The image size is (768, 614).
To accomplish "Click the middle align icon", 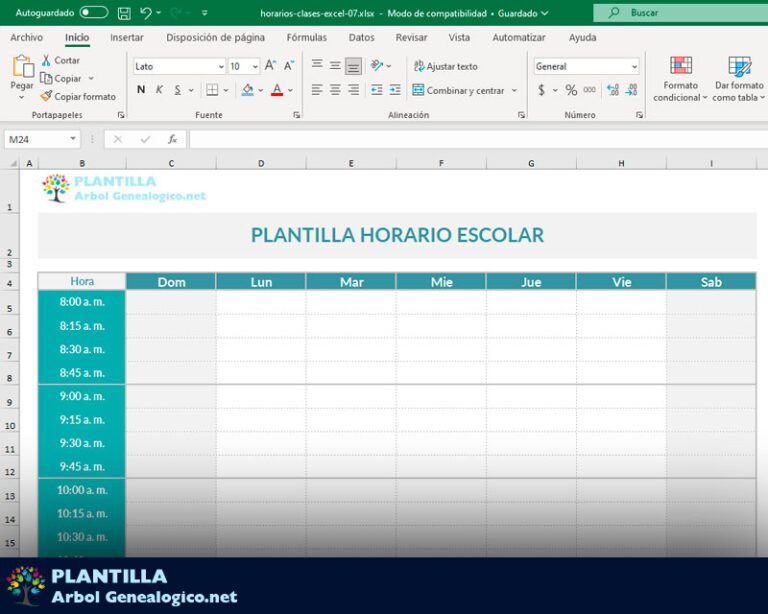I will coord(336,65).
